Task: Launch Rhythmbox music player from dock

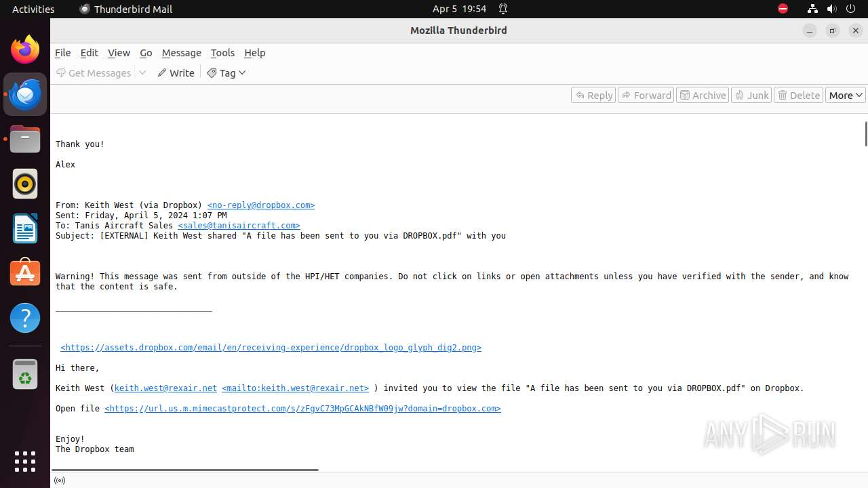Action: 25,184
